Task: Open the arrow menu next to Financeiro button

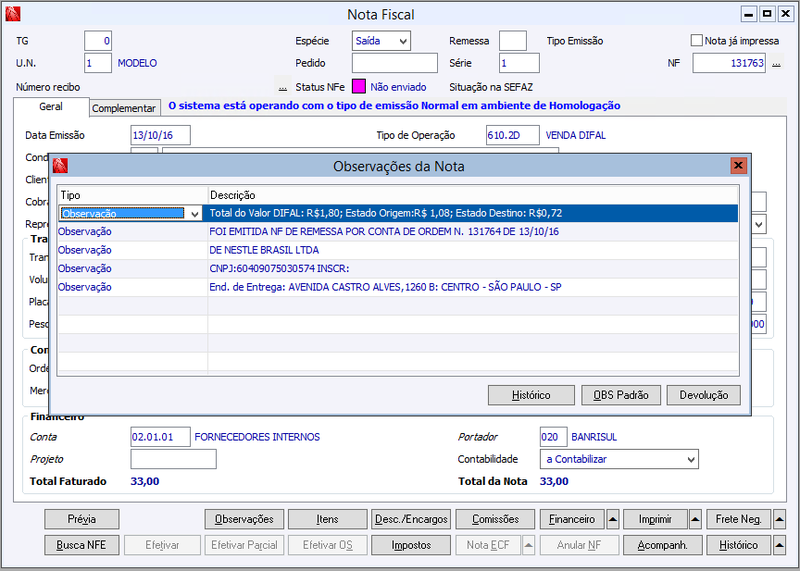Action: coord(613,519)
